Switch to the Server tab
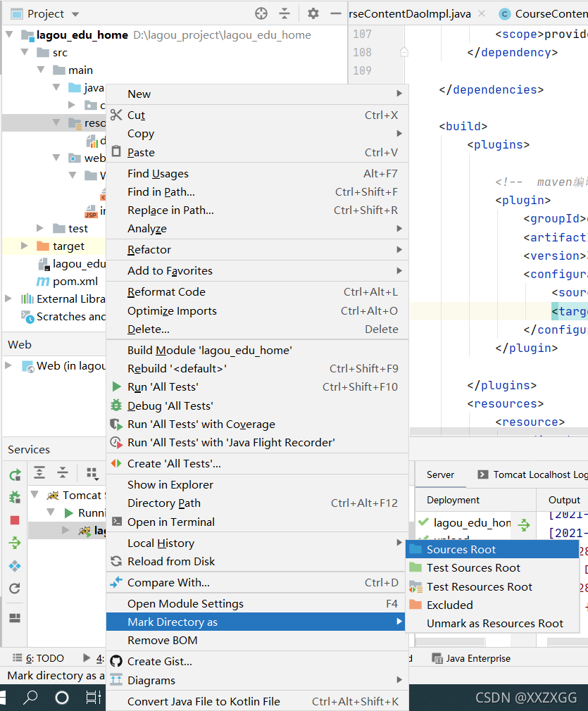588x711 pixels. pyautogui.click(x=440, y=474)
